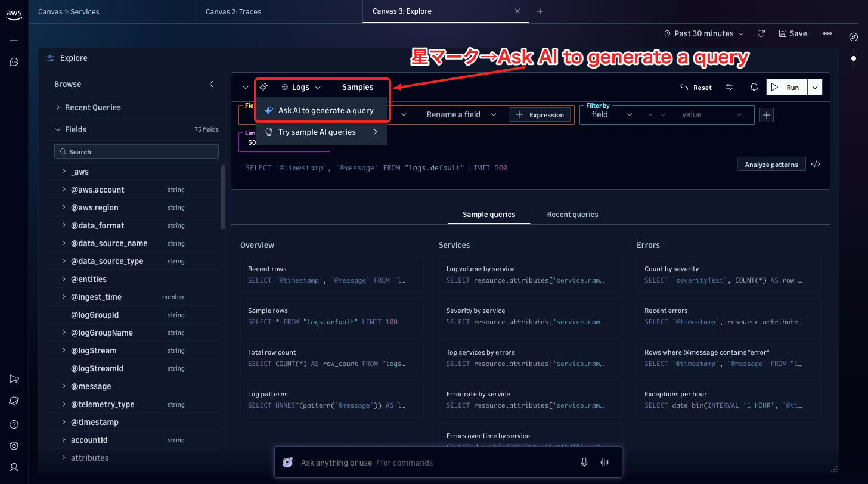
Task: Open the Run button dropdown arrow
Action: click(815, 87)
